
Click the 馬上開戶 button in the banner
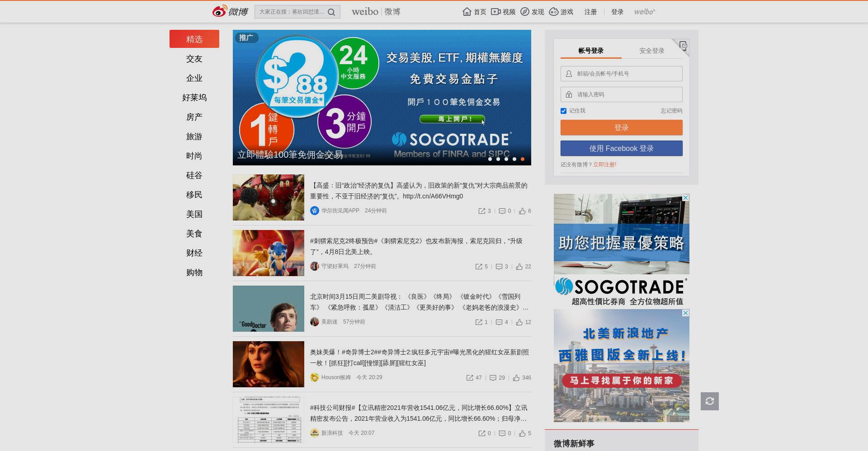coord(452,119)
